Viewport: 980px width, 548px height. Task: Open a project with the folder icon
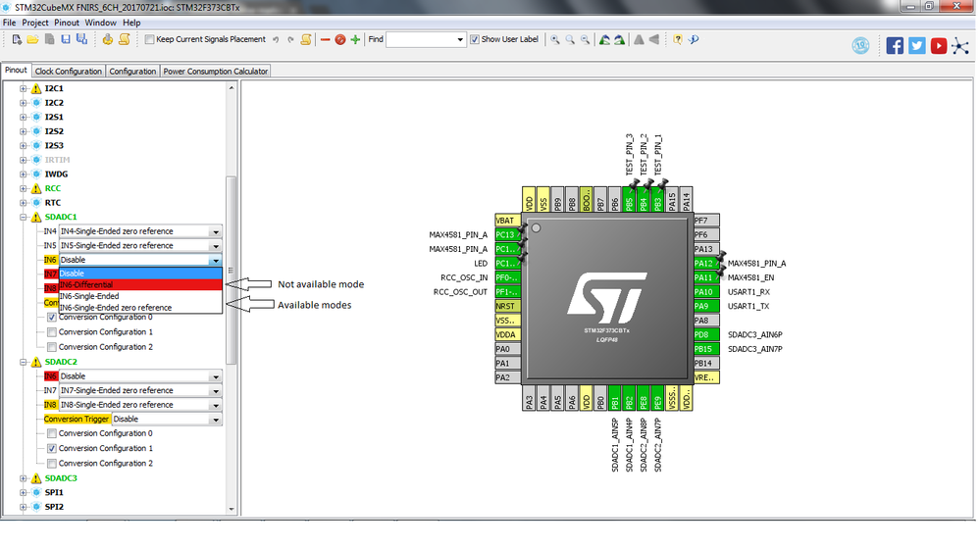(x=32, y=39)
